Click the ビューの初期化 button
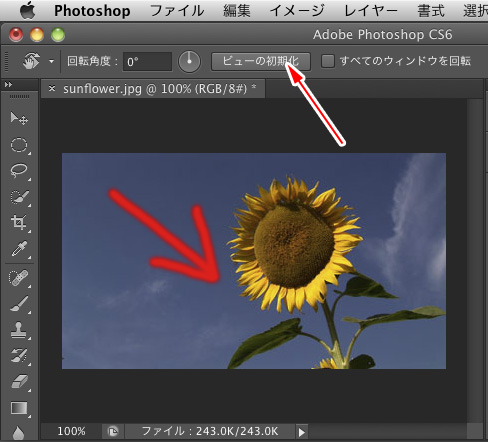Image resolution: width=488 pixels, height=442 pixels. point(261,61)
